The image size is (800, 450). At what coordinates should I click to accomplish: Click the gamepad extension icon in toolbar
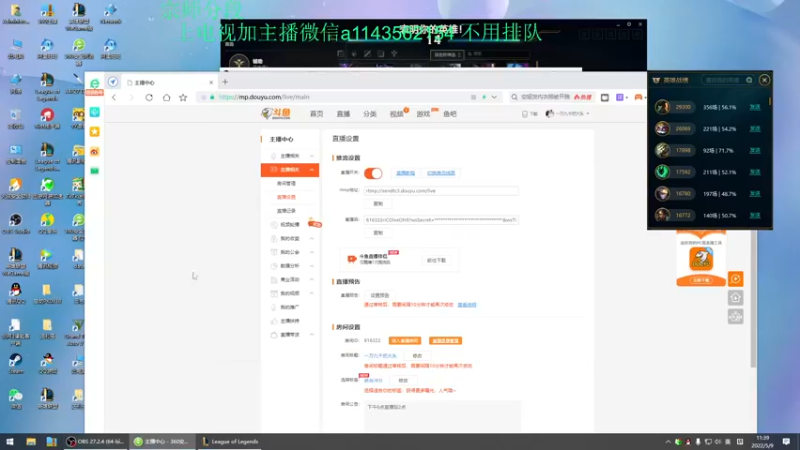(x=638, y=97)
